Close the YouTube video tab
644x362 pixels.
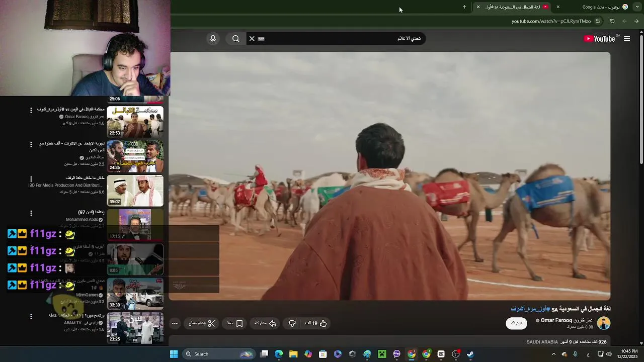pos(478,7)
